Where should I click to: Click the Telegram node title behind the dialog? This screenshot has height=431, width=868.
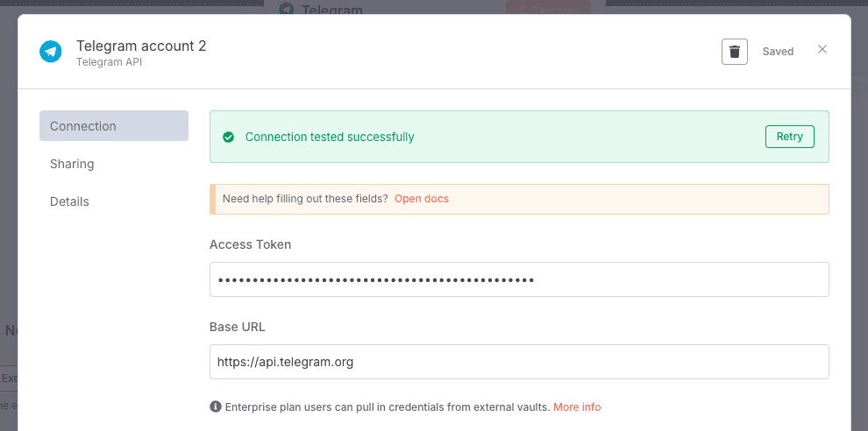pos(331,10)
